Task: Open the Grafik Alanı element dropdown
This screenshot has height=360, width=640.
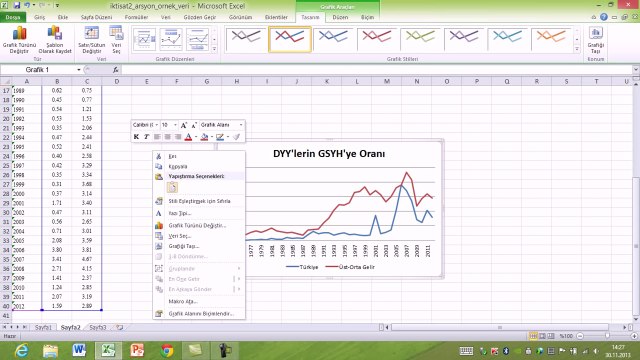Action: pyautogui.click(x=241, y=125)
